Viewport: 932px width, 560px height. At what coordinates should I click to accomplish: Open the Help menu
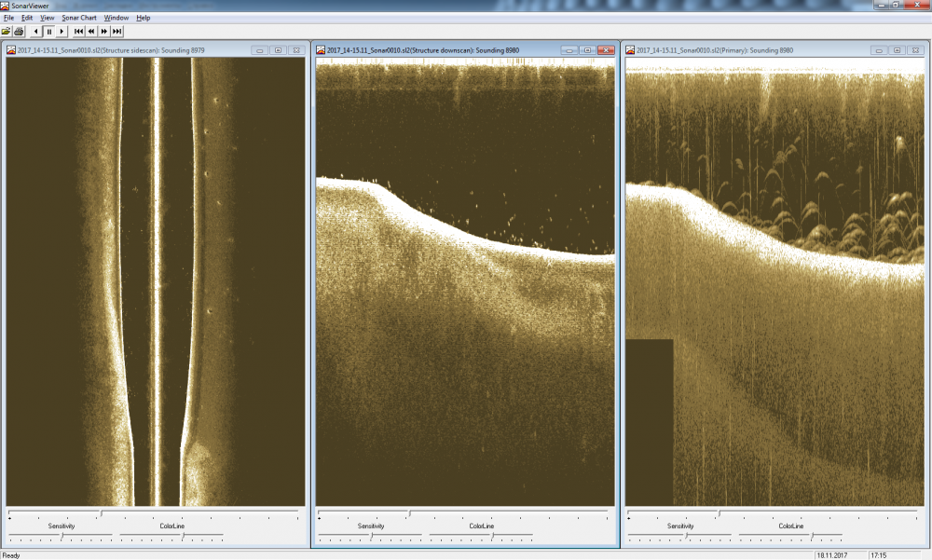(143, 18)
